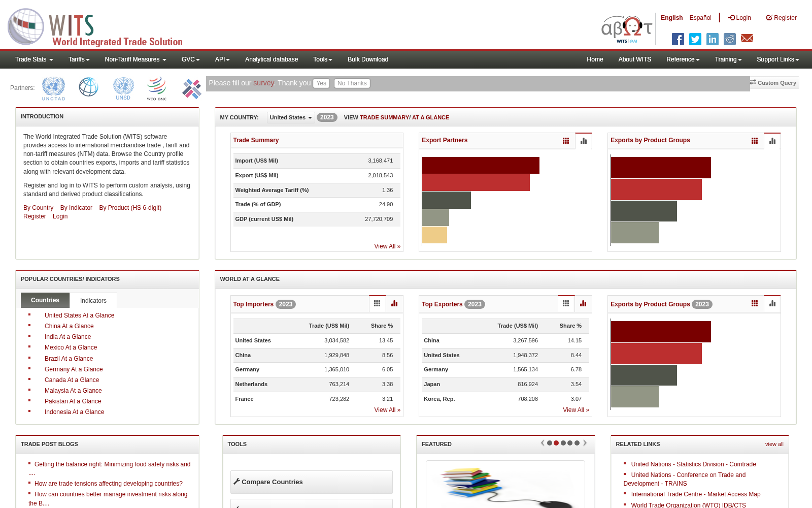Expand the Trade Stats menu
Screen dimensions: 812x508
[34, 59]
